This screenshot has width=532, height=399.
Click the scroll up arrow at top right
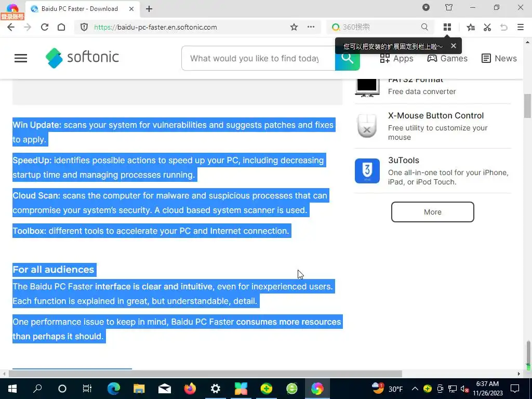[527, 42]
